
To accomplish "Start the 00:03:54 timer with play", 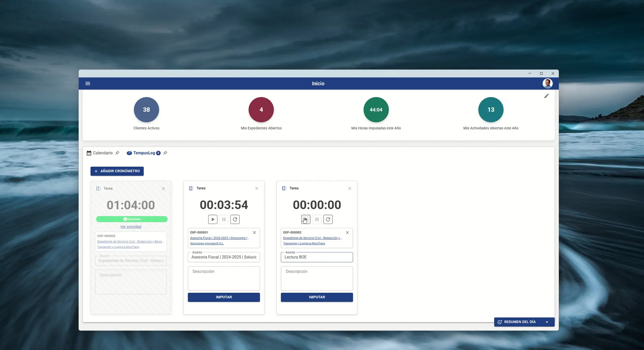I will [x=213, y=220].
